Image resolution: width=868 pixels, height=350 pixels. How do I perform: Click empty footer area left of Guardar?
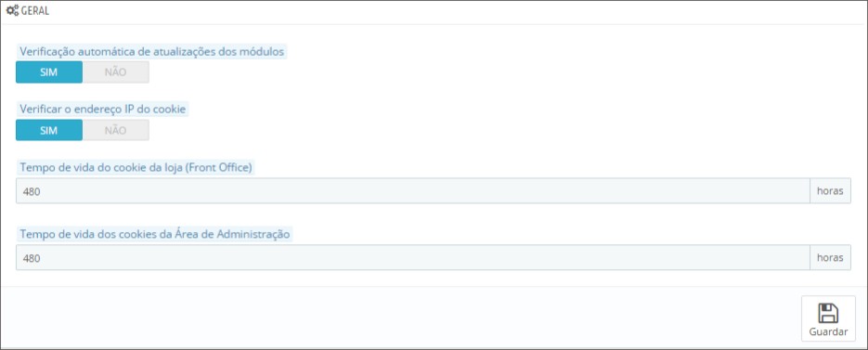click(398, 318)
